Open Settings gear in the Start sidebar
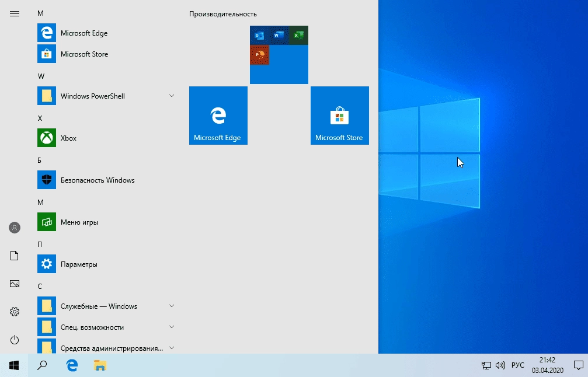Screen dimensions: 588x377 coord(14,312)
